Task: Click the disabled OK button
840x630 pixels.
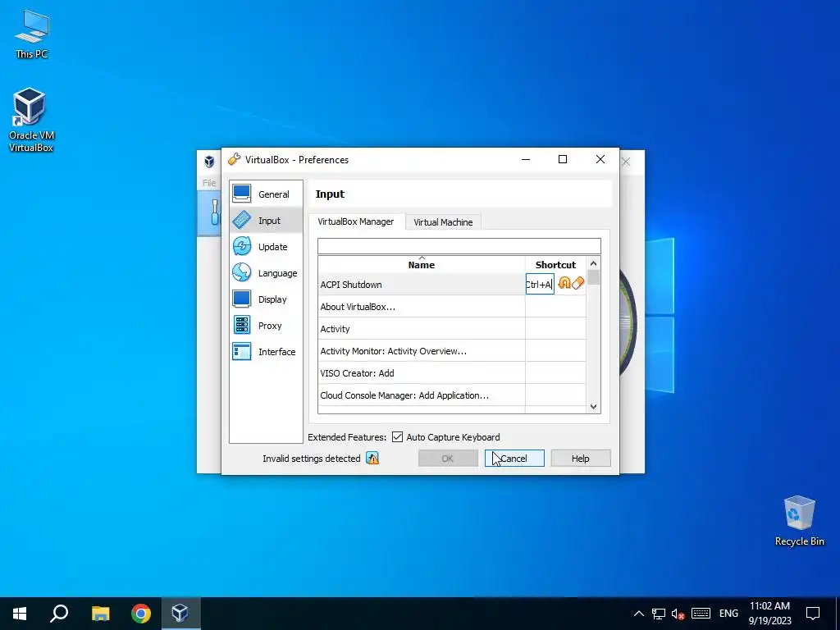Action: (448, 458)
